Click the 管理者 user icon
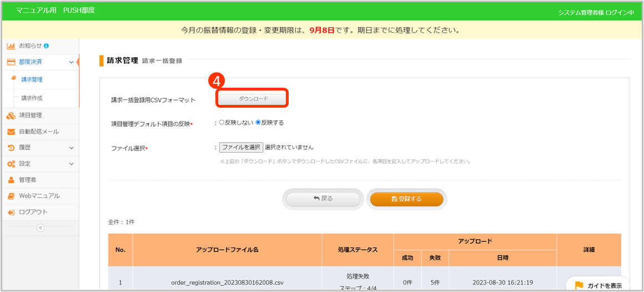Screen dimensions: 644x292 11,180
